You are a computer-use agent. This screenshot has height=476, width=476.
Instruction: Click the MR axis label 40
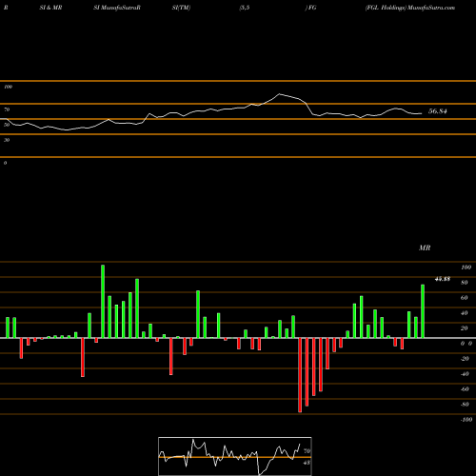click(465, 313)
